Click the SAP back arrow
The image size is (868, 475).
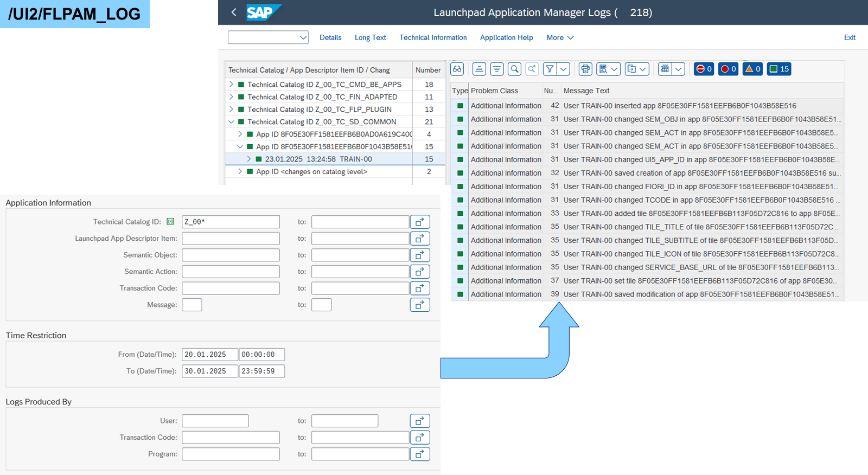[234, 12]
